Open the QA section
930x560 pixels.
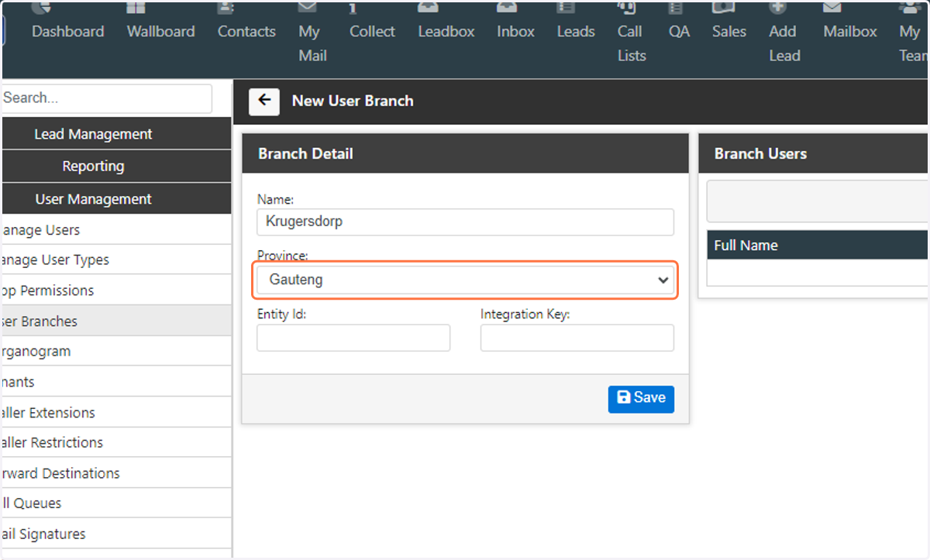(x=679, y=32)
